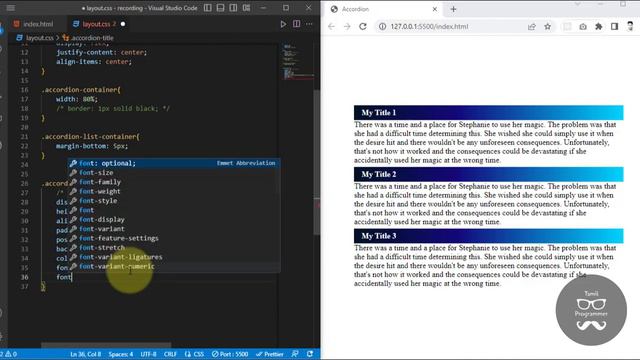Select the layout.css editor tab

tap(95, 24)
